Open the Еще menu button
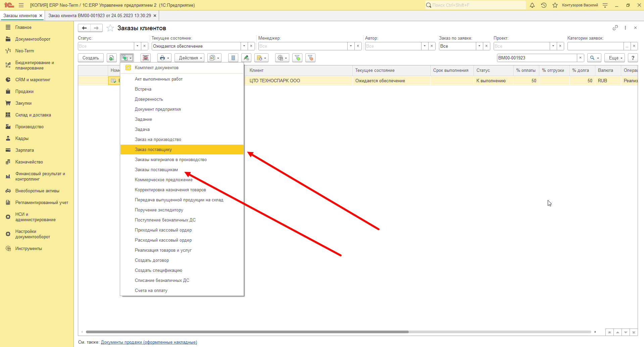This screenshot has height=347, width=644. pos(615,58)
